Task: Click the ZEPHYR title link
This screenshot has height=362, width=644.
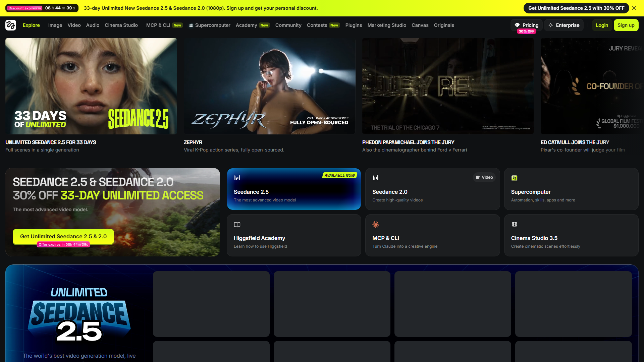Action: [193, 142]
